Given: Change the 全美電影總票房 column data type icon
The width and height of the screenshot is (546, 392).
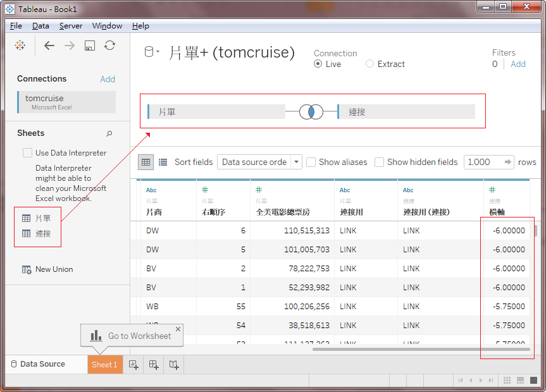Looking at the screenshot, I should point(259,190).
